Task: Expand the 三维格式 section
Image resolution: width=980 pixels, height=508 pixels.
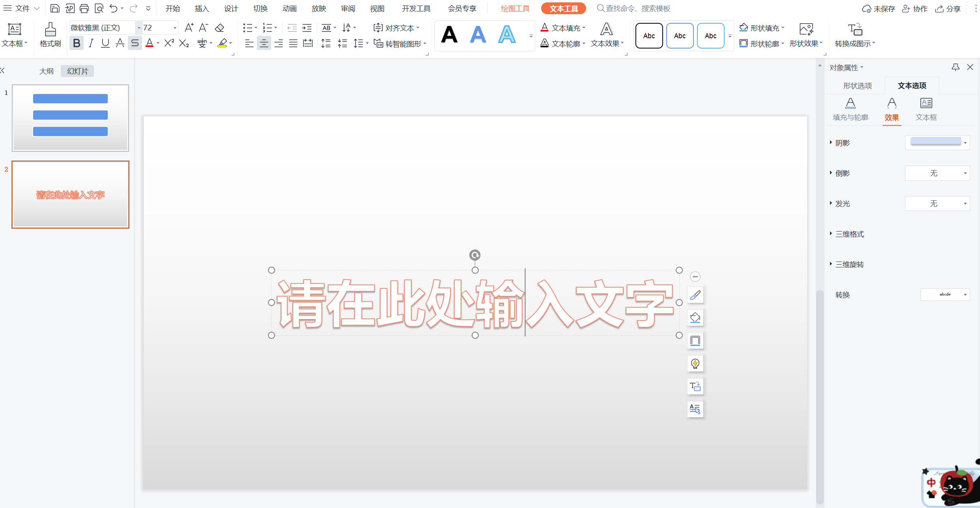Action: 849,234
